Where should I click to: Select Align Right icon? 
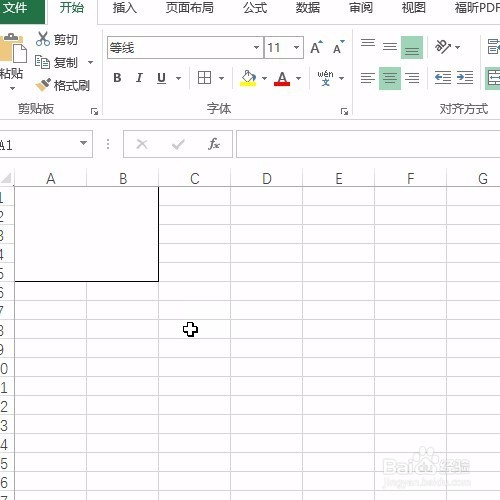point(412,78)
